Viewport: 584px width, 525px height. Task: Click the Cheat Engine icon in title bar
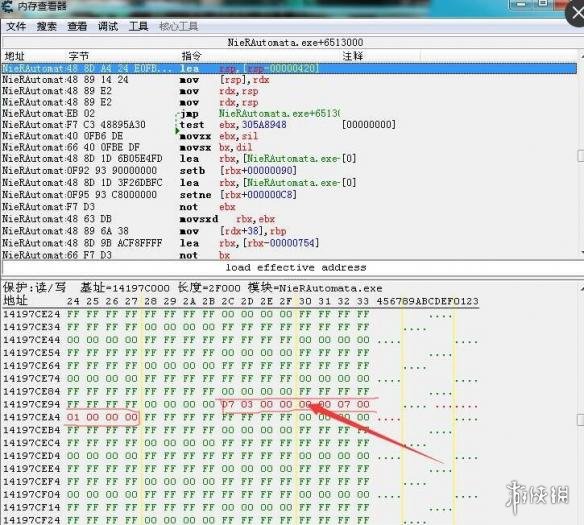[x=7, y=6]
